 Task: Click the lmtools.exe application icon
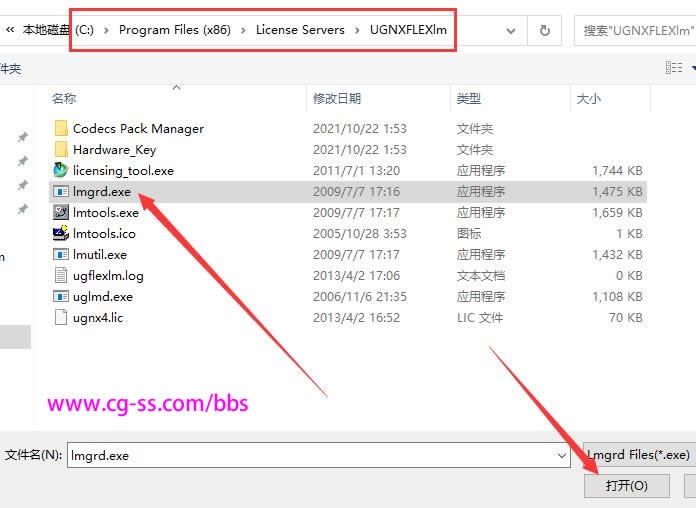point(60,212)
